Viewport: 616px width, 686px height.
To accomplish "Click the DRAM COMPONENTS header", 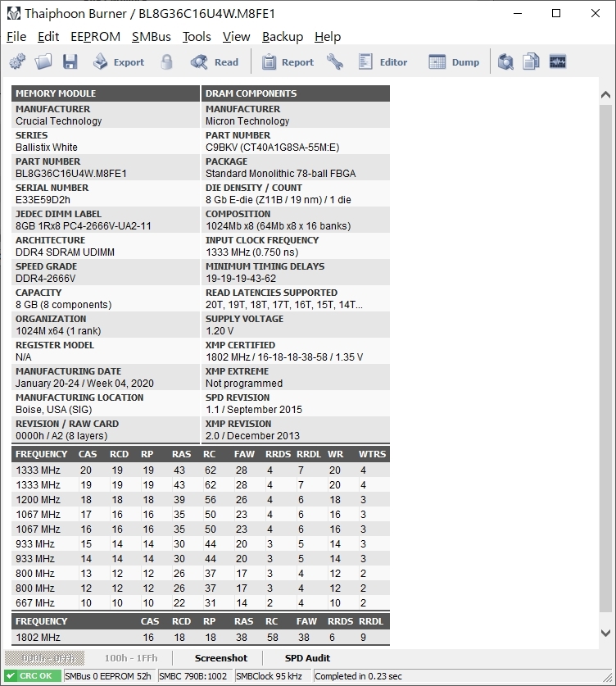I will (296, 93).
